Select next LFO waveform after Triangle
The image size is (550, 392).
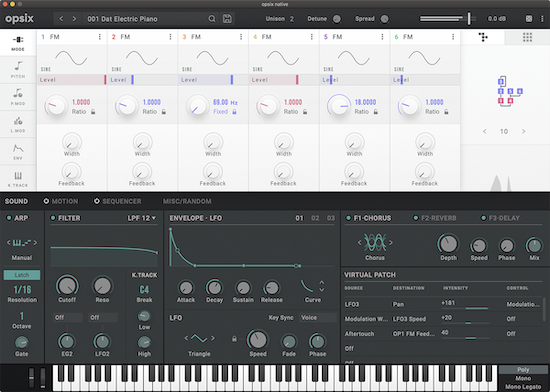pyautogui.click(x=212, y=338)
